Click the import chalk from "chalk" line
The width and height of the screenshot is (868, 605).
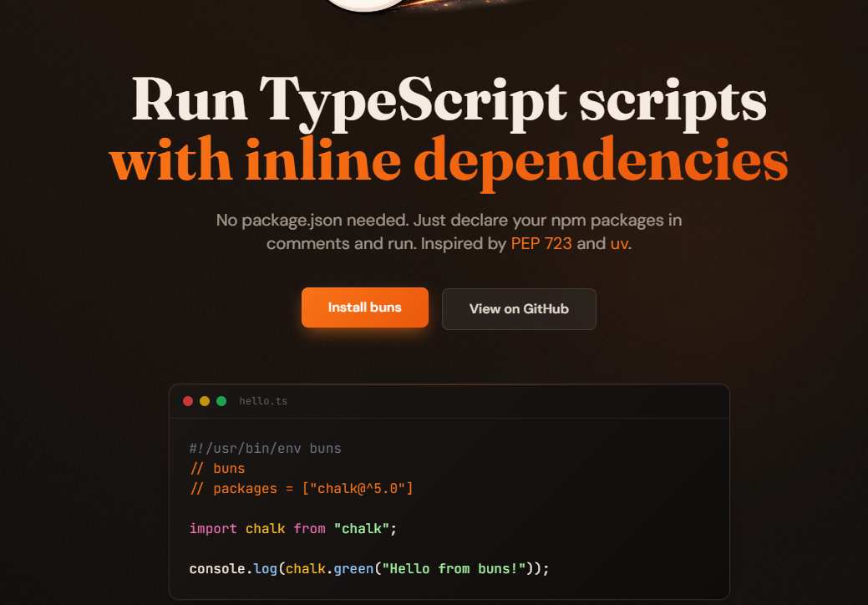[293, 529]
